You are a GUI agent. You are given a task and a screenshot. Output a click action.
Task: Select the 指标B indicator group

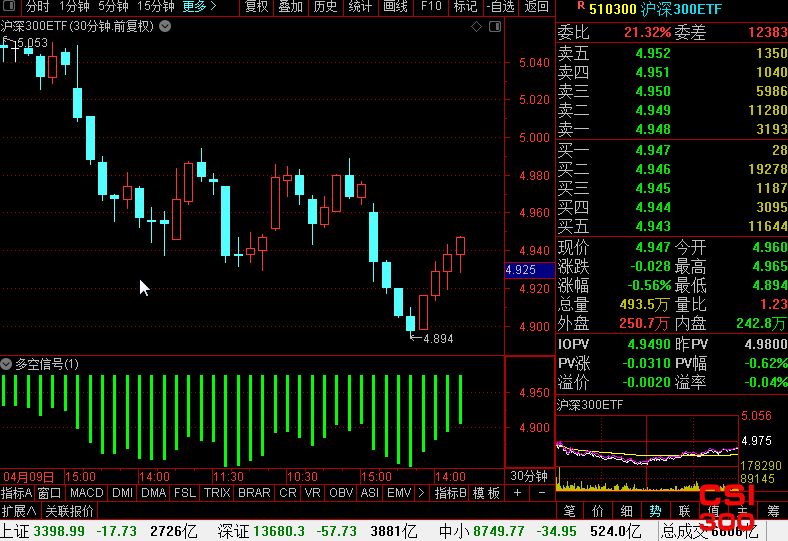point(450,493)
